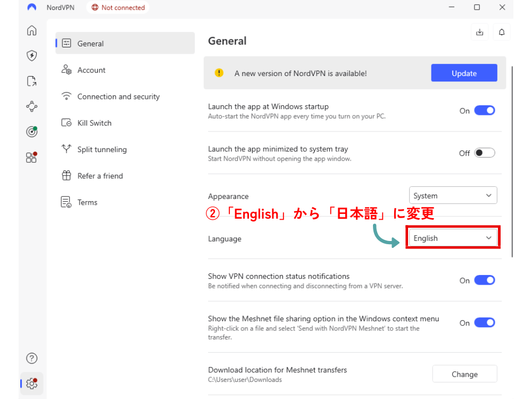This screenshot has height=399, width=532.
Task: Open the Home icon in sidebar
Action: pos(32,30)
